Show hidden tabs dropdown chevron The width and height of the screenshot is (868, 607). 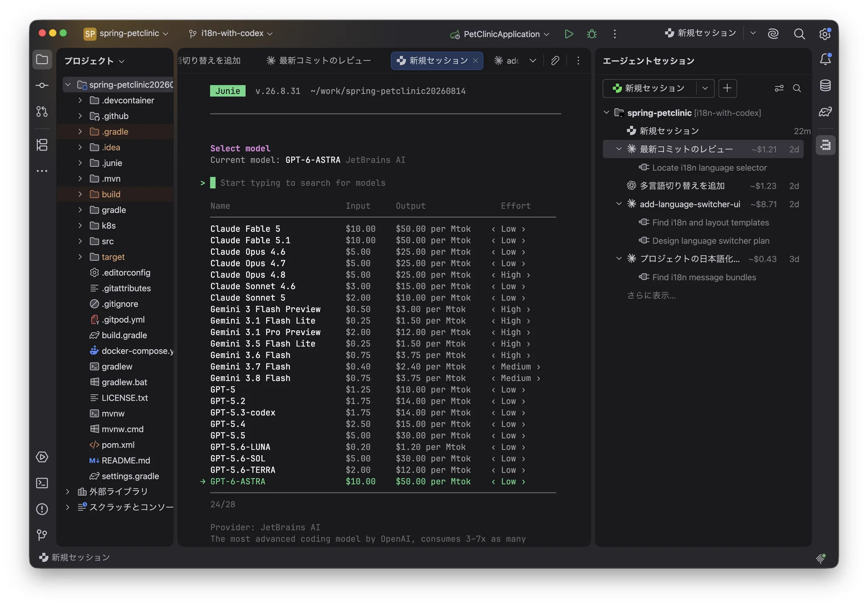(533, 61)
